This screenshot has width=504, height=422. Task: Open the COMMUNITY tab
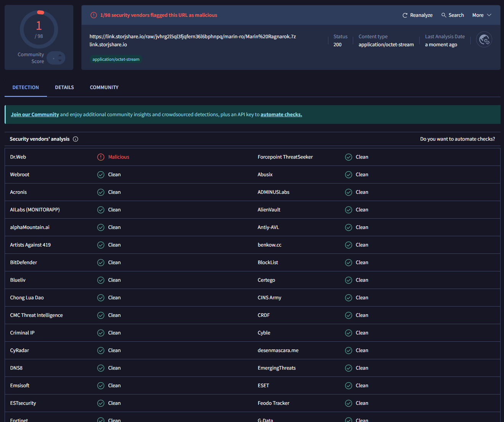click(x=104, y=87)
